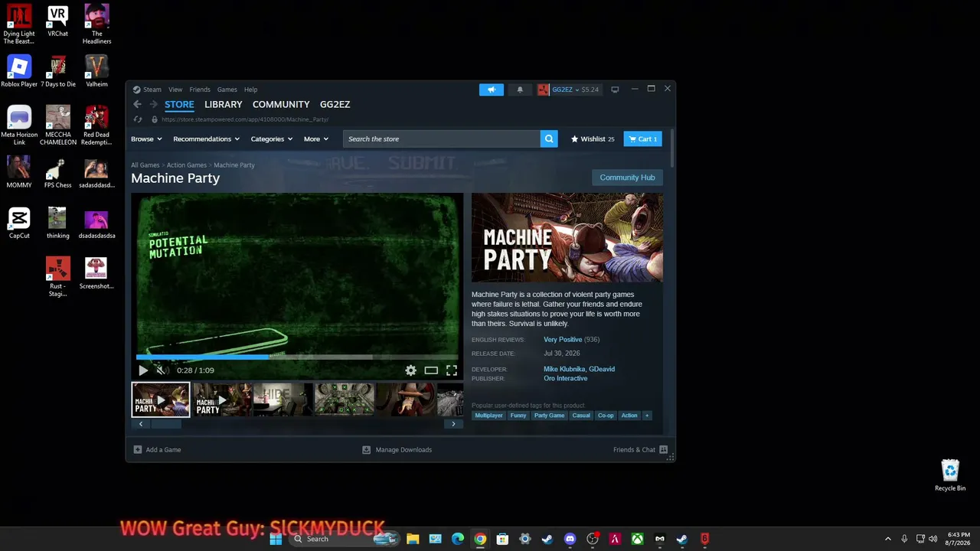
Task: Click the Add a Game plus icon
Action: tap(138, 450)
